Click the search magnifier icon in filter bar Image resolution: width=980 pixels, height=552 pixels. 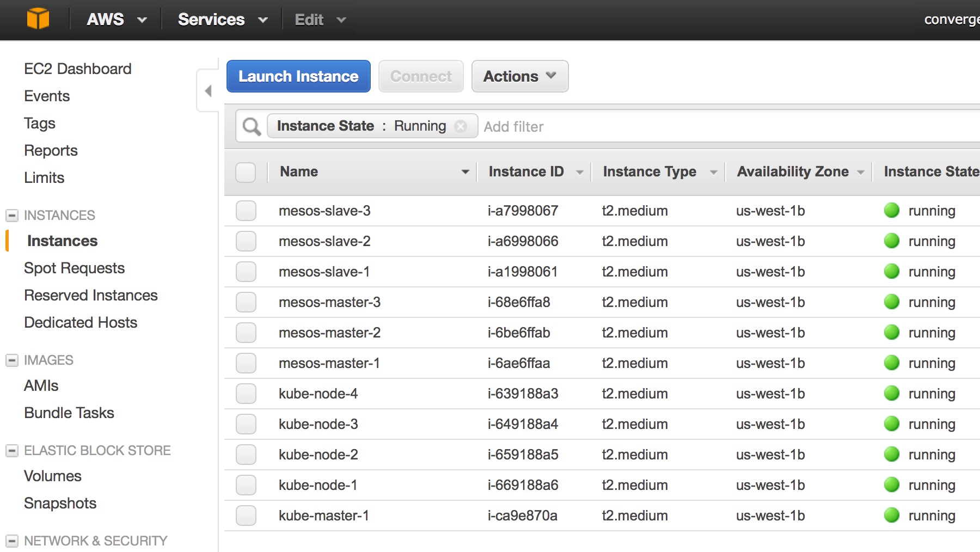pyautogui.click(x=252, y=127)
